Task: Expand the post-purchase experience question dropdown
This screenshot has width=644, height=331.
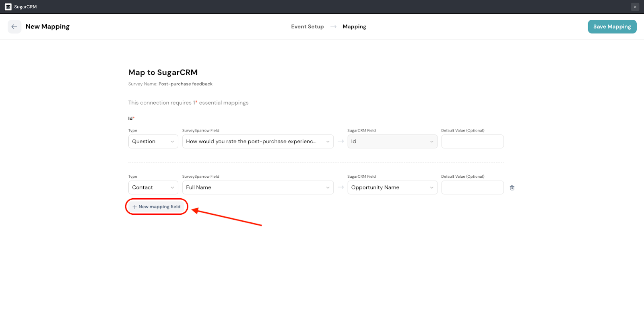Action: click(x=258, y=142)
